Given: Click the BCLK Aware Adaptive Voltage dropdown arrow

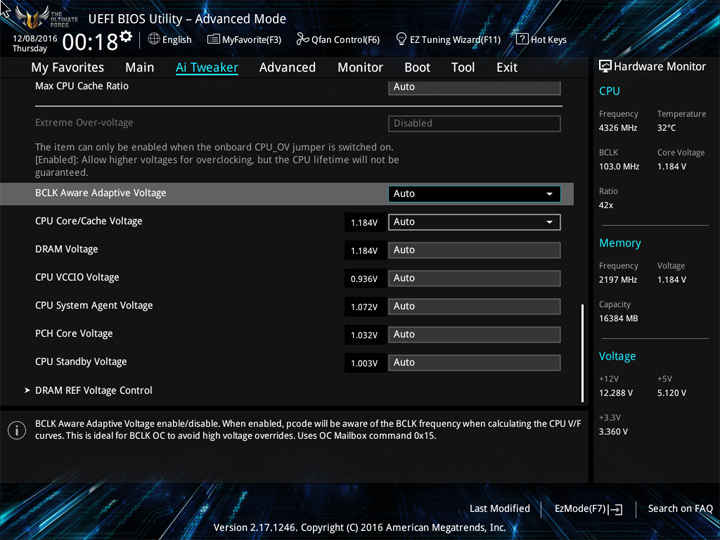Looking at the screenshot, I should pos(549,194).
